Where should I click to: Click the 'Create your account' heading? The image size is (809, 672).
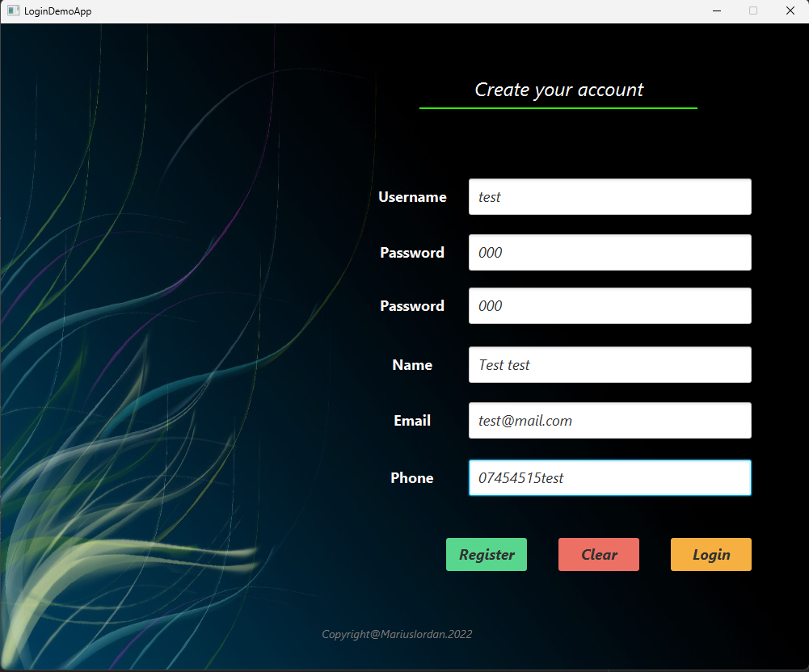point(558,90)
